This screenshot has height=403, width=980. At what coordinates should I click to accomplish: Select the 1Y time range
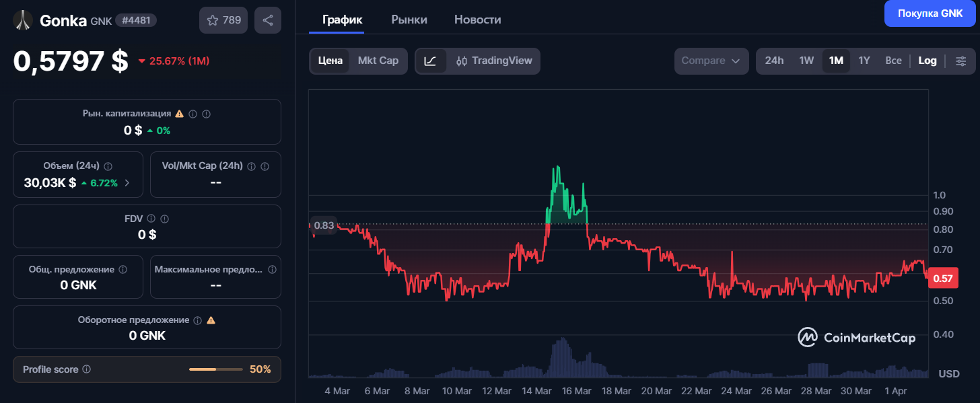click(864, 61)
